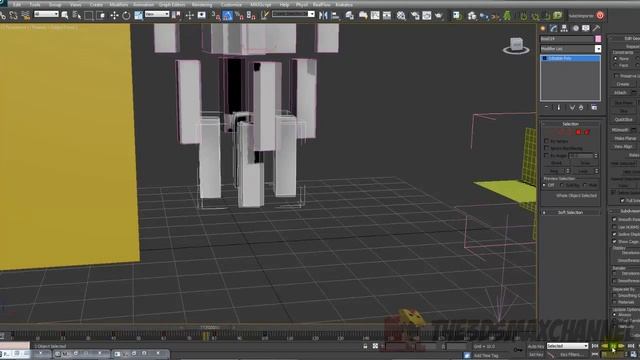The width and height of the screenshot is (640, 360).
Task: Open the Group menu
Action: 55,4
